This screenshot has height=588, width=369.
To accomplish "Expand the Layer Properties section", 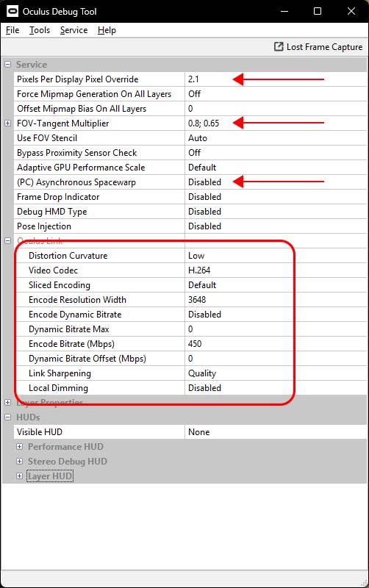I will [7, 402].
